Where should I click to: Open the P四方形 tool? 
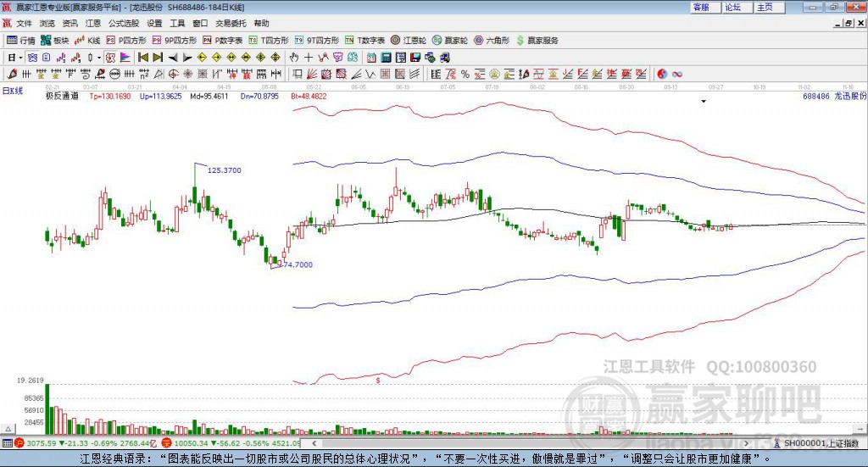tap(126, 41)
